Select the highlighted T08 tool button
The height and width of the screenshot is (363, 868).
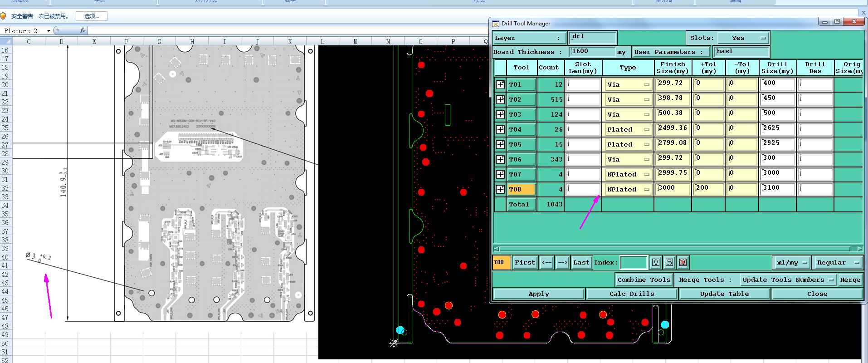522,189
